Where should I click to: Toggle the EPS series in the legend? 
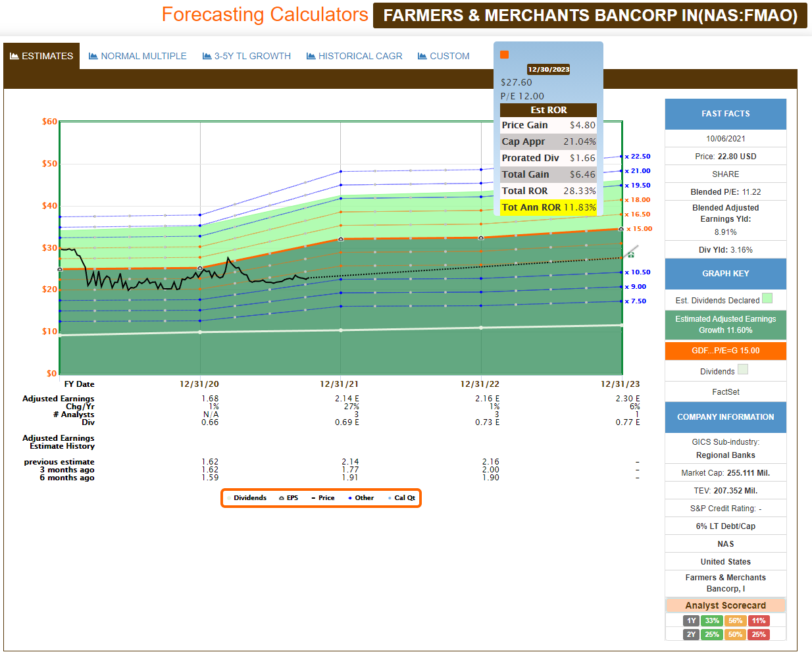[288, 498]
